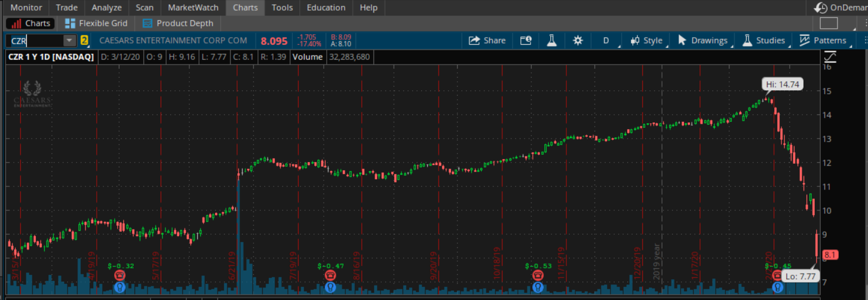Click the earnings phone icon under $-0.45
Screen dimensions: 868x300
(777, 275)
